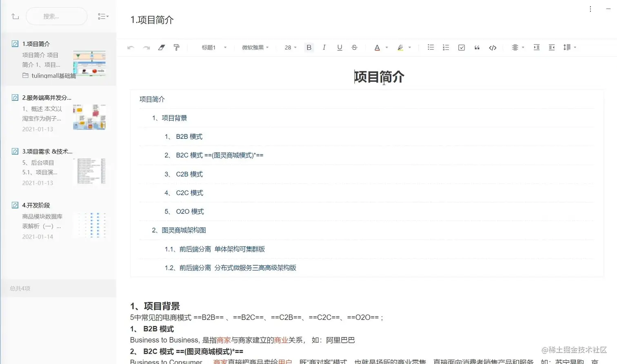Insert a checkbox to-do item
The width and height of the screenshot is (617, 364).
pos(462,47)
